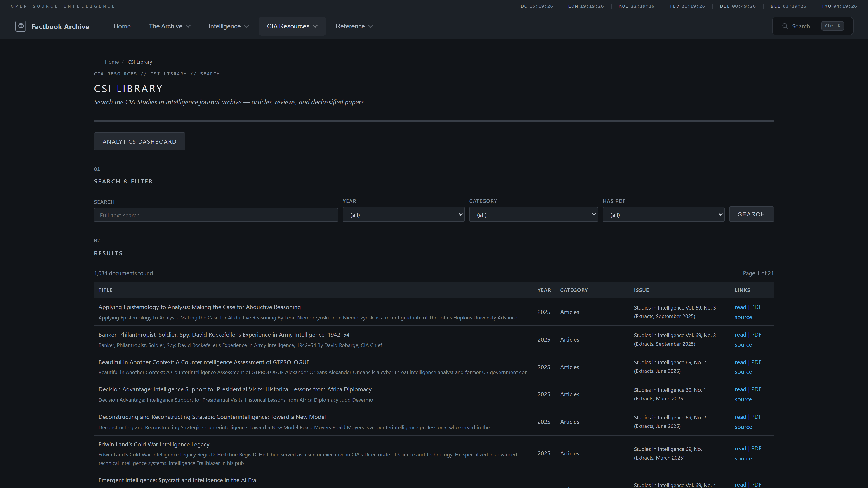Open the Has PDF filter dropdown
The width and height of the screenshot is (868, 488).
[663, 215]
